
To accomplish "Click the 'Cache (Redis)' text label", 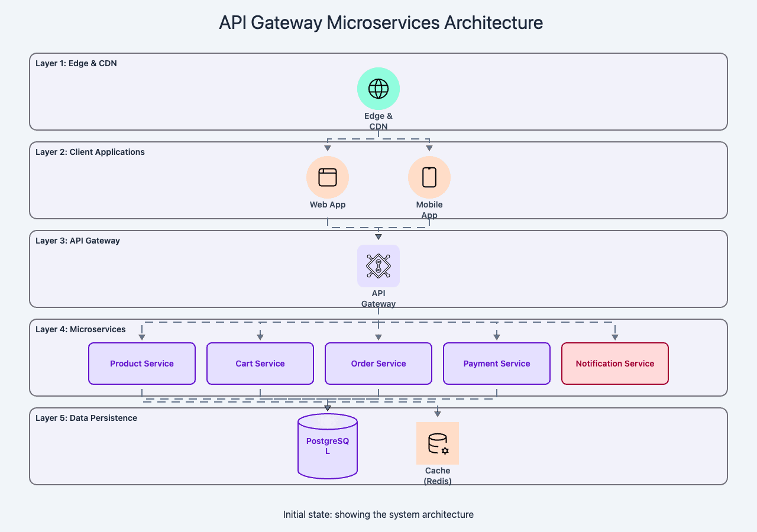I will click(438, 476).
